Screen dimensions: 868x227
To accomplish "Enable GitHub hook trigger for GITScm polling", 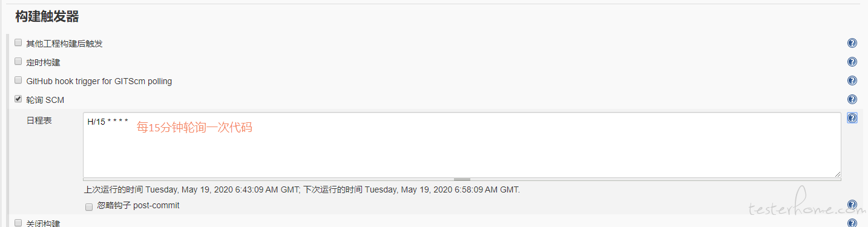I will coord(18,80).
